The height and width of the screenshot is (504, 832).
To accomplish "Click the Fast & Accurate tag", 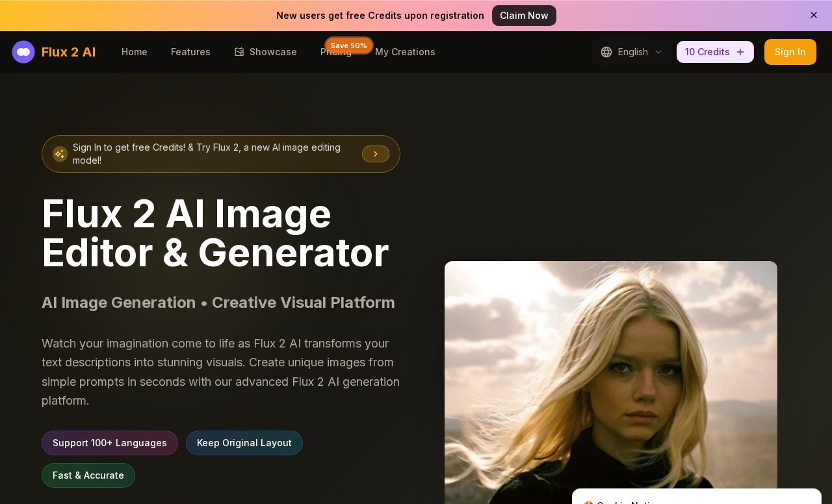I will [88, 475].
